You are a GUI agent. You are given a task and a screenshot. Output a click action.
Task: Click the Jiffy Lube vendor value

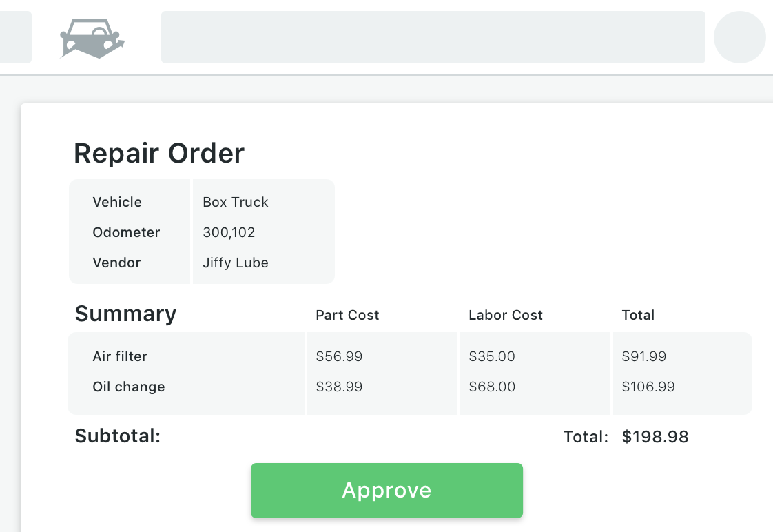tap(236, 263)
